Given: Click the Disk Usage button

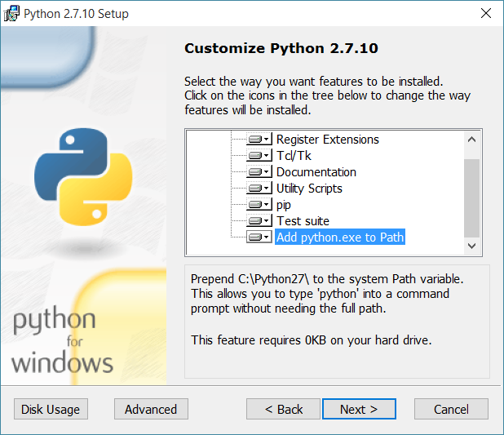Looking at the screenshot, I should (51, 409).
